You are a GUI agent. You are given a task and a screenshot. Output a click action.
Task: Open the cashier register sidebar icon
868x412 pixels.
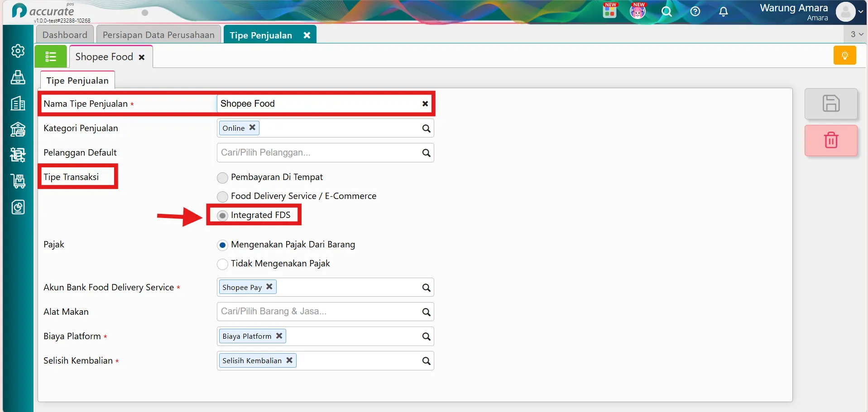coord(18,77)
